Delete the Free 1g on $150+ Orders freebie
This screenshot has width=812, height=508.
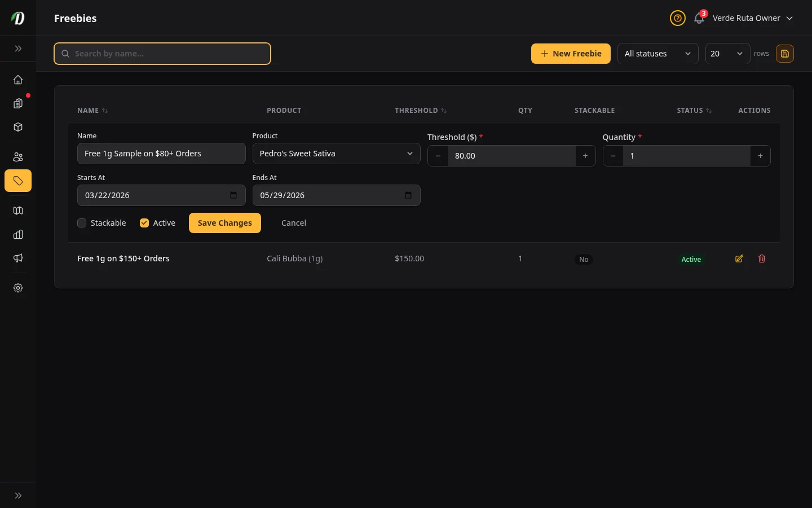tap(762, 259)
